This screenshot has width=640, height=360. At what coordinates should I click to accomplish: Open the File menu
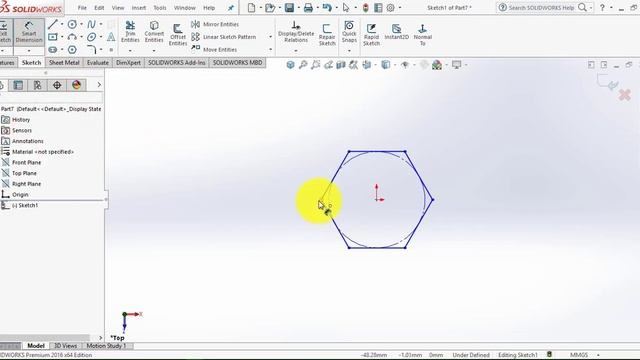coord(82,8)
